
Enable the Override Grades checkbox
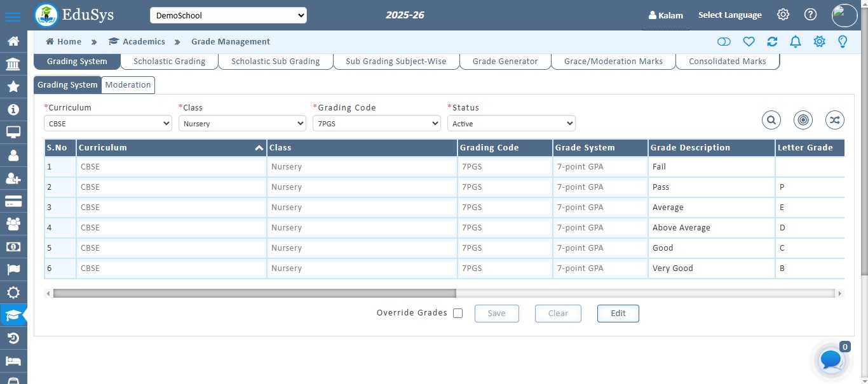point(458,313)
